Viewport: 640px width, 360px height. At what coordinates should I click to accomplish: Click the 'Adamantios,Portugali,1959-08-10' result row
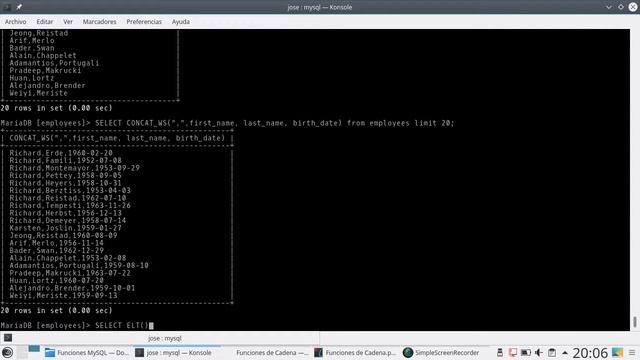coord(79,266)
